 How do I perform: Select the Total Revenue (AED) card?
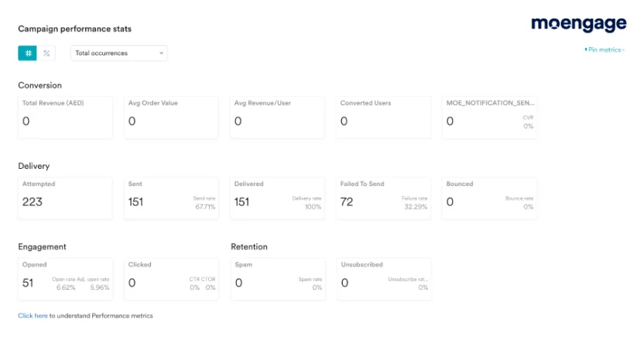click(65, 117)
